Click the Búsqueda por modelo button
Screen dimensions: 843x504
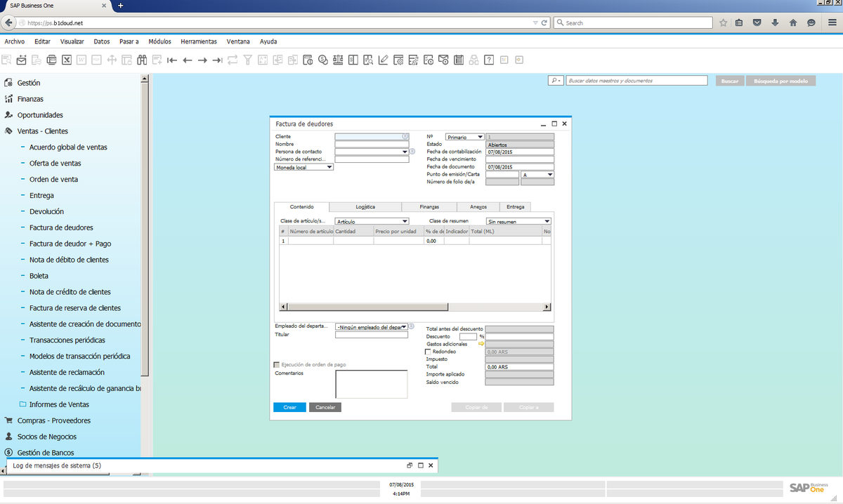780,81
